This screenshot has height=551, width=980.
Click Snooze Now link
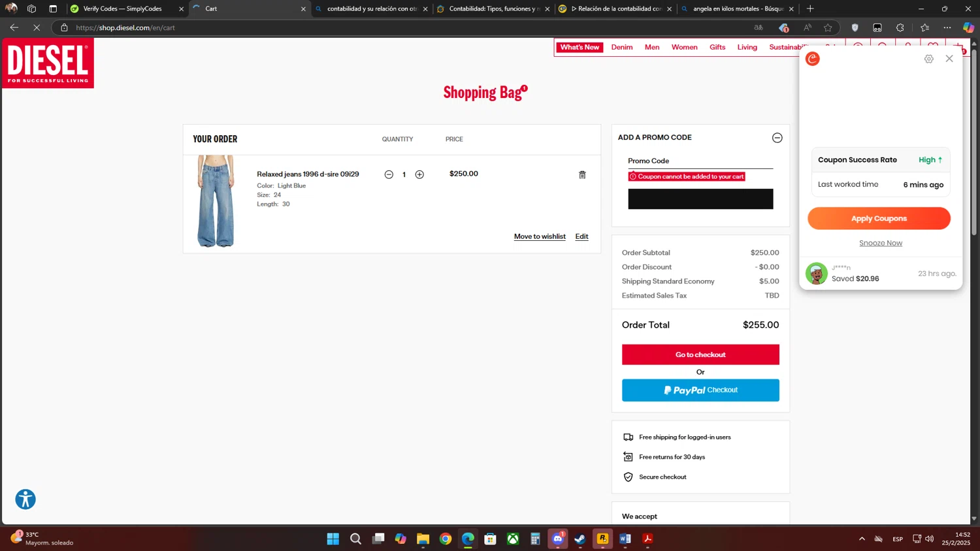(x=880, y=243)
